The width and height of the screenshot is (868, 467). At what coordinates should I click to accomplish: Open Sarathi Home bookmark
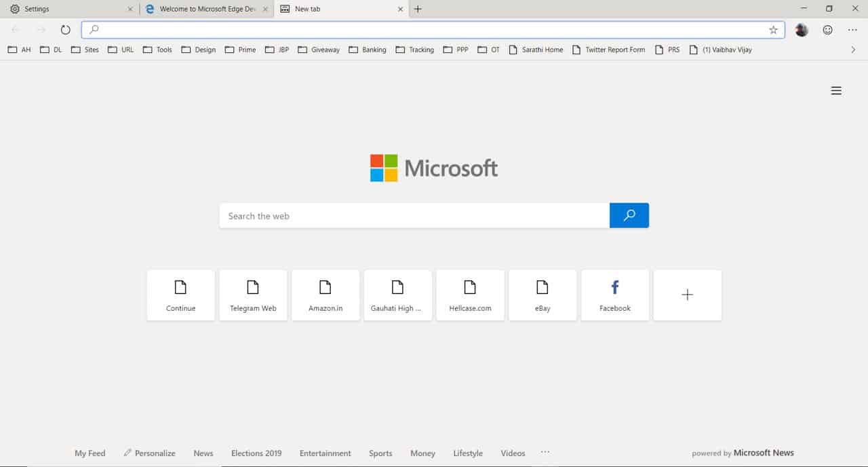(536, 50)
